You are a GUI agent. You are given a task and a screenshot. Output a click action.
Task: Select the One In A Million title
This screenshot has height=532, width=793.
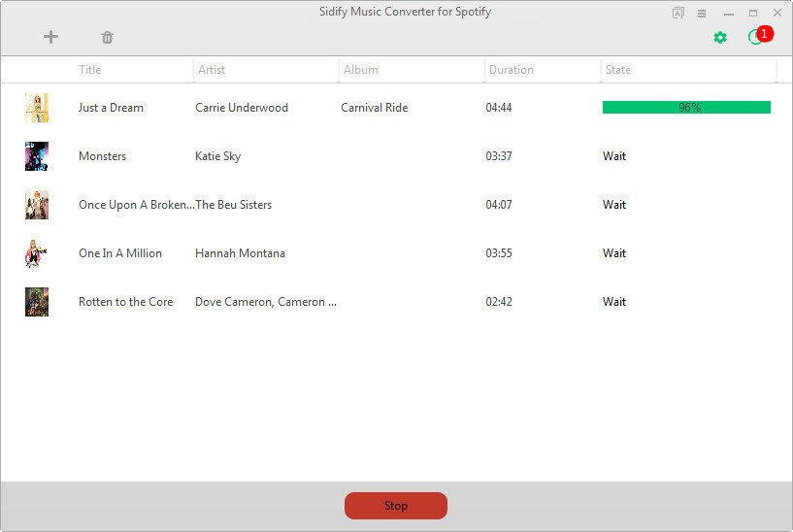click(119, 253)
